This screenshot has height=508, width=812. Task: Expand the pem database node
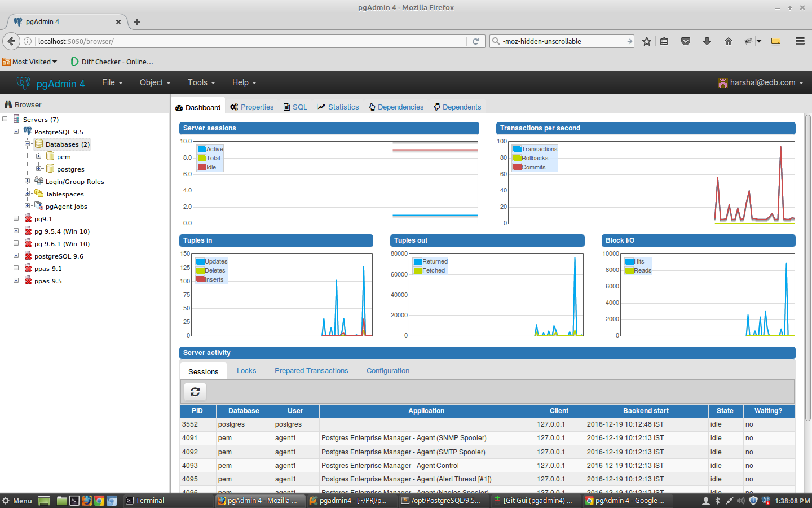(x=39, y=156)
